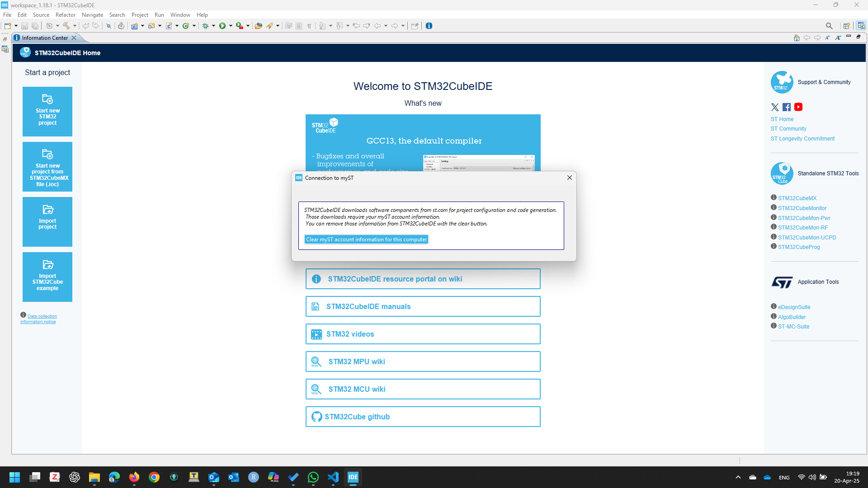
Task: Open the Information Center toolbar icon
Action: (429, 26)
